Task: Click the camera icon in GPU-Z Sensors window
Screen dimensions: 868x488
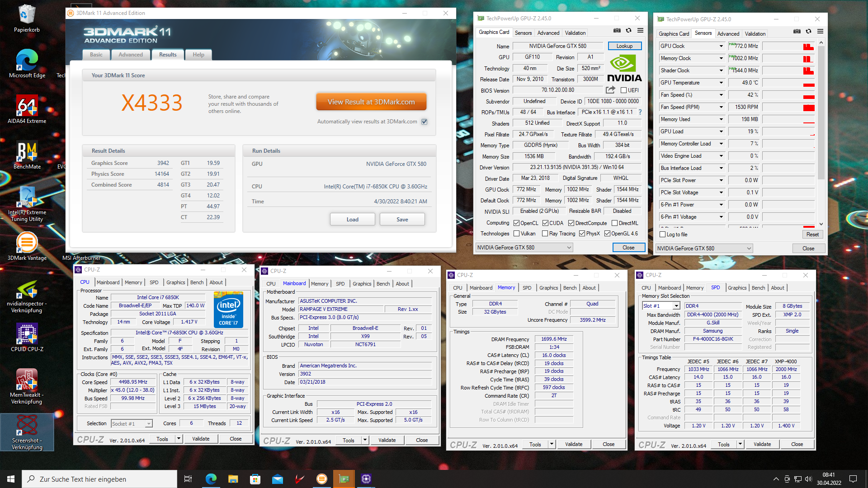Action: point(797,31)
